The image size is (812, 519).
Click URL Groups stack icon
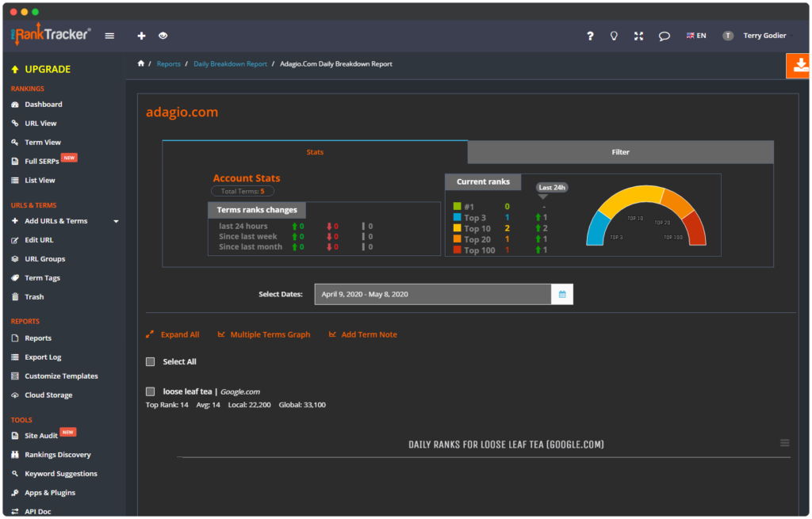(15, 259)
